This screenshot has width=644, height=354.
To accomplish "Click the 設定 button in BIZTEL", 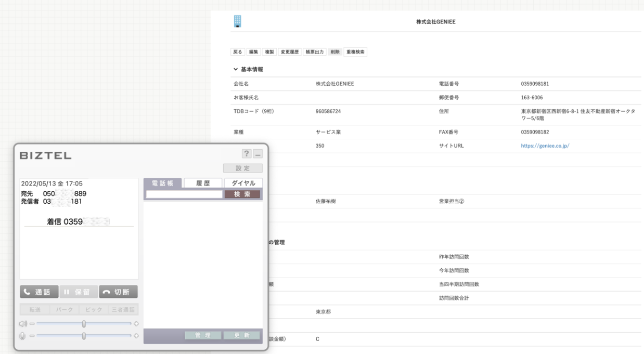I will pos(243,168).
